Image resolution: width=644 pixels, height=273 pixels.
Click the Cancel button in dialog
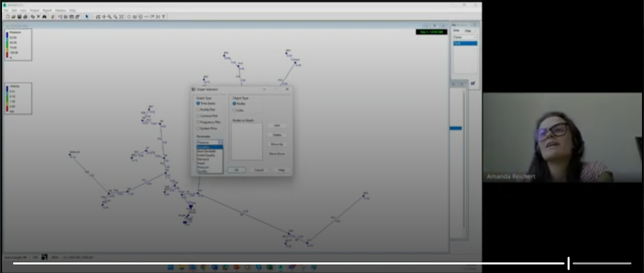(259, 170)
